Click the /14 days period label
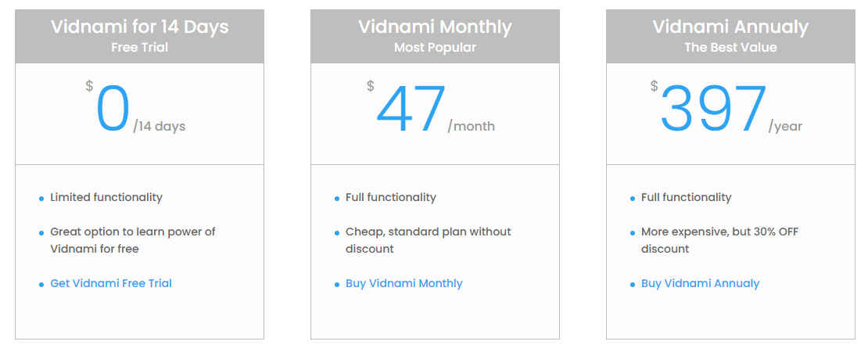 pyautogui.click(x=160, y=126)
